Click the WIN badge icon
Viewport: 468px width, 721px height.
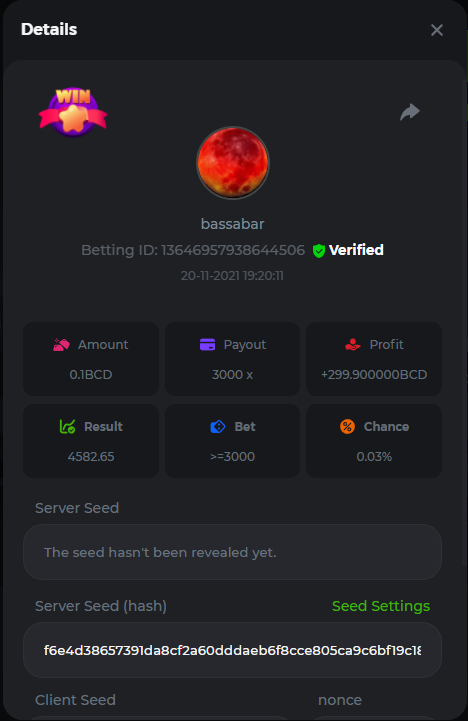73,112
